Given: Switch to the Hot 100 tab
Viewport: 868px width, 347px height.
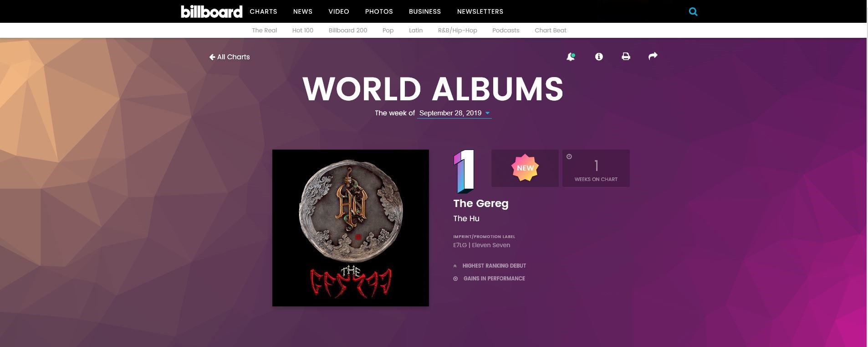Looking at the screenshot, I should (x=303, y=30).
